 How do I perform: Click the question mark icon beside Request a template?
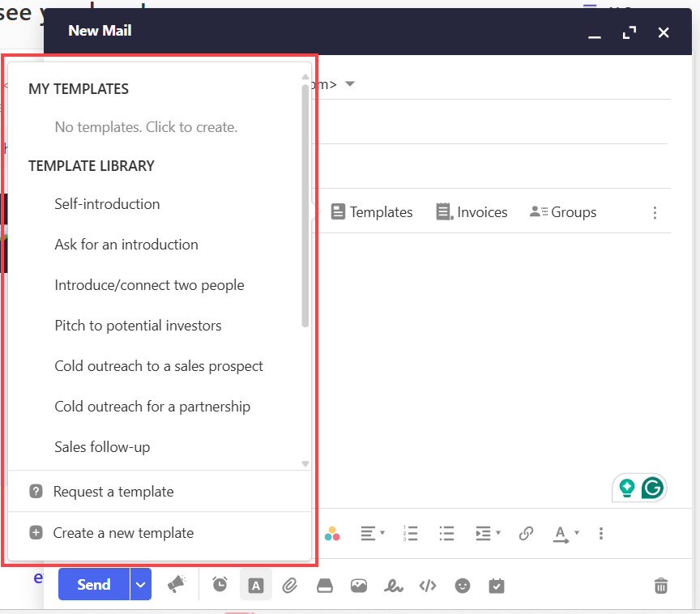[36, 492]
